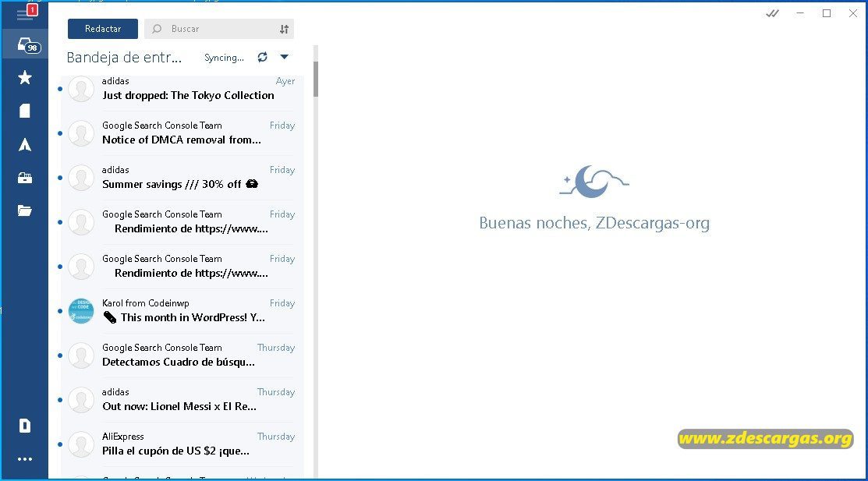
Task: Open the drafts page icon in sidebar
Action: pyautogui.click(x=24, y=111)
